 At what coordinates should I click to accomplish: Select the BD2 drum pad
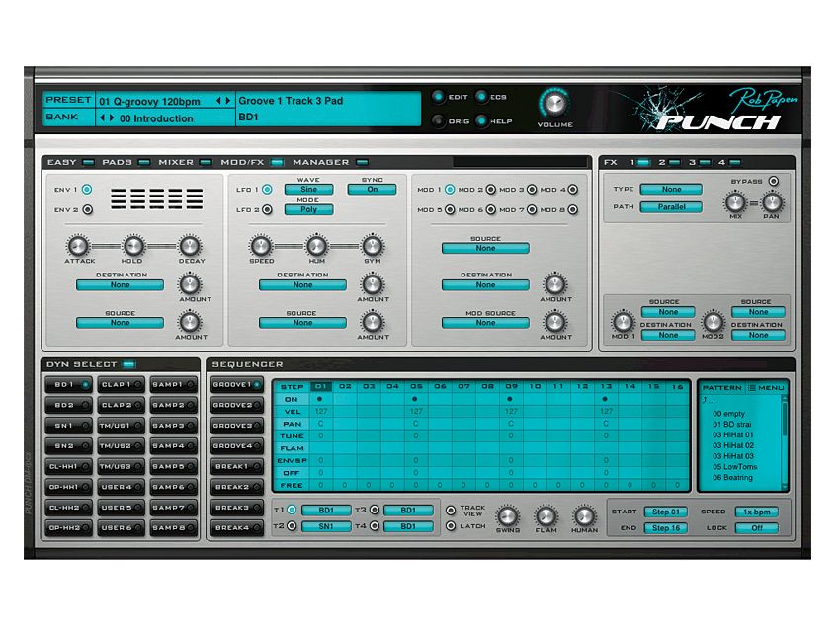(68, 405)
